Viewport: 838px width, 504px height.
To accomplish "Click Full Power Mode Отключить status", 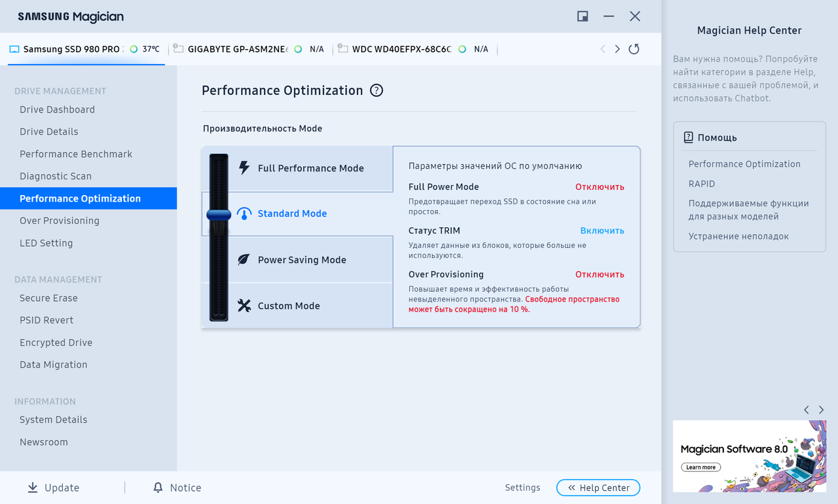I will [600, 187].
